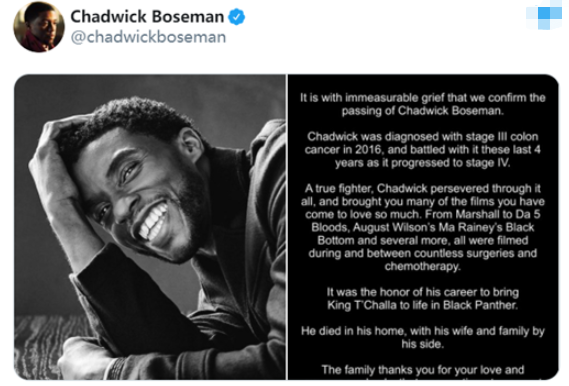This screenshot has height=386, width=569.
Task: Click the 'King T'Challa' Black Panther paragraph
Action: click(422, 299)
